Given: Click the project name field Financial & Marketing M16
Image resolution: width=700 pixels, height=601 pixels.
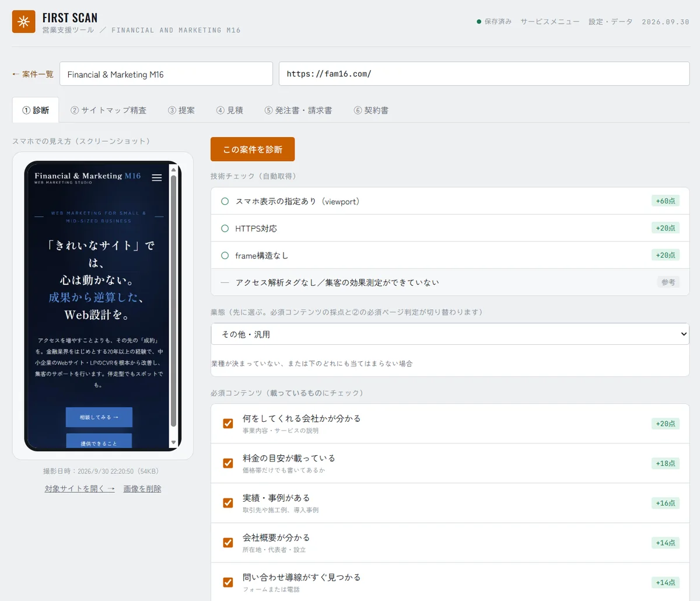Looking at the screenshot, I should (x=166, y=74).
